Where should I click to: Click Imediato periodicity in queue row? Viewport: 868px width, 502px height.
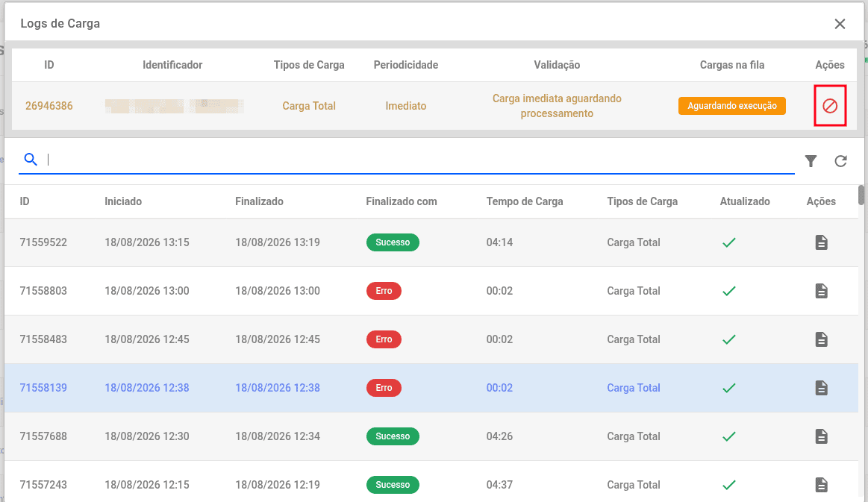(406, 106)
